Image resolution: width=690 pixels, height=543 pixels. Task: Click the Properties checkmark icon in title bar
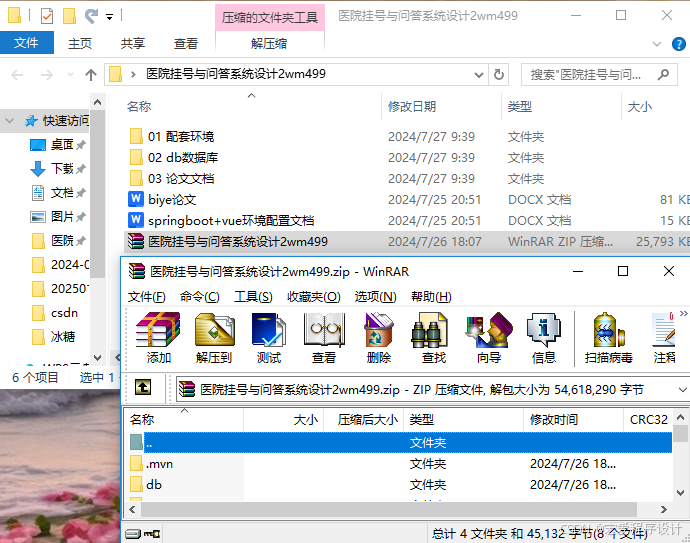coord(47,16)
